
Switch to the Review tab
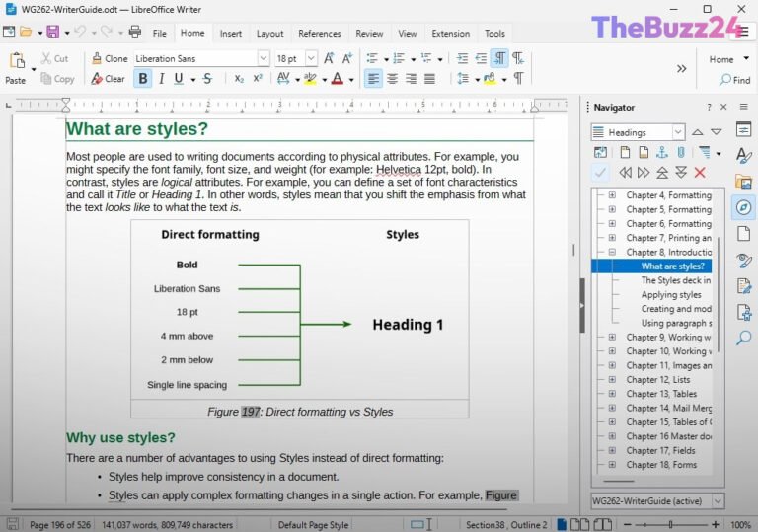coord(369,33)
